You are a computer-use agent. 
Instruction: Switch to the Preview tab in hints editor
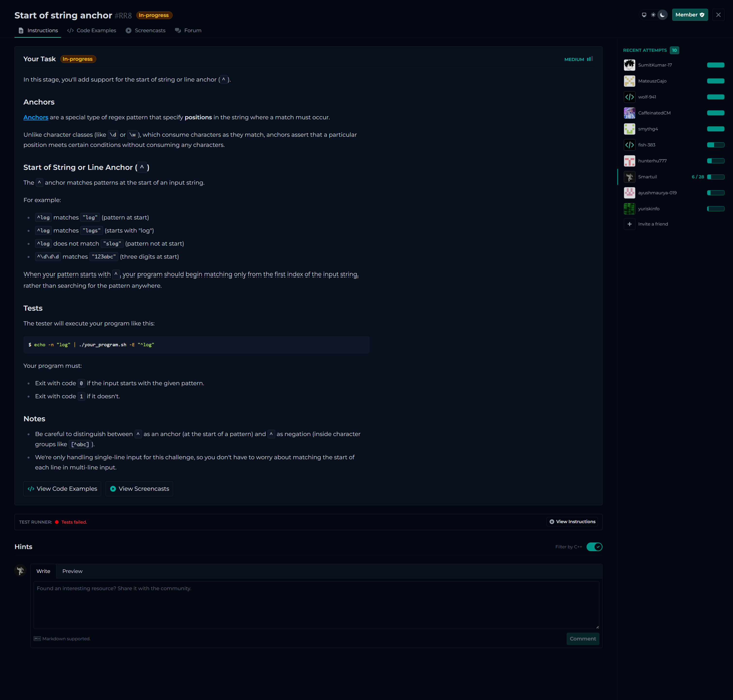(x=72, y=571)
